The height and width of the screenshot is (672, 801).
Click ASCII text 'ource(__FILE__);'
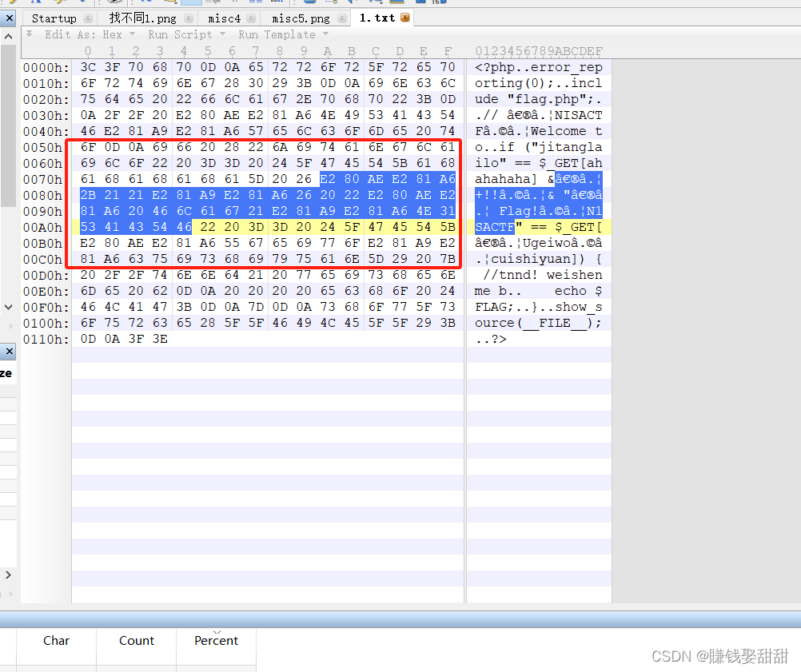click(x=539, y=324)
